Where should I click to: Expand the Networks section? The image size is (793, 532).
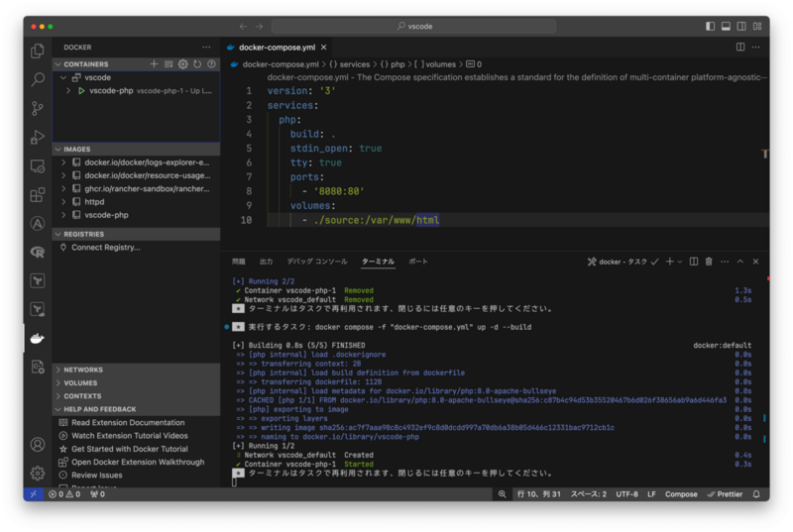pos(58,370)
